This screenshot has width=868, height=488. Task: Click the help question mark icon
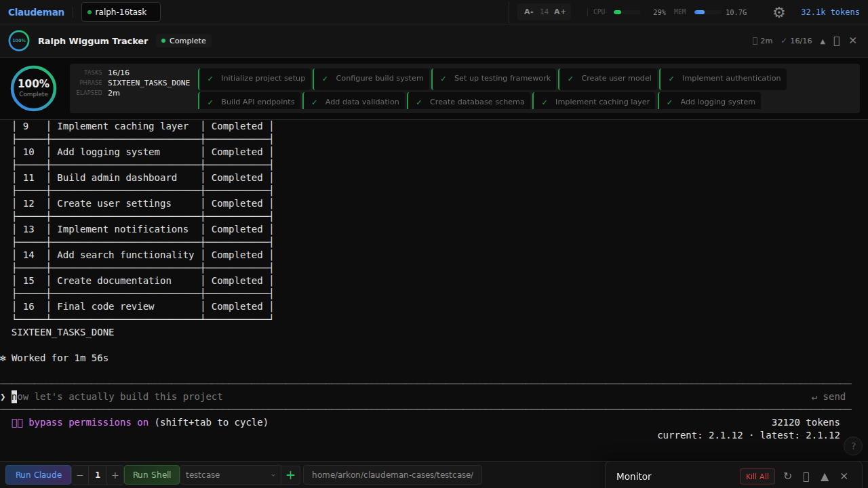853,446
